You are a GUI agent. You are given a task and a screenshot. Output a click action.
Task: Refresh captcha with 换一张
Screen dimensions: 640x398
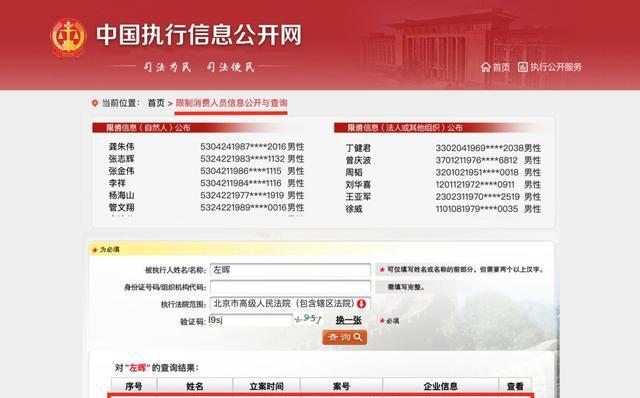pos(349,320)
